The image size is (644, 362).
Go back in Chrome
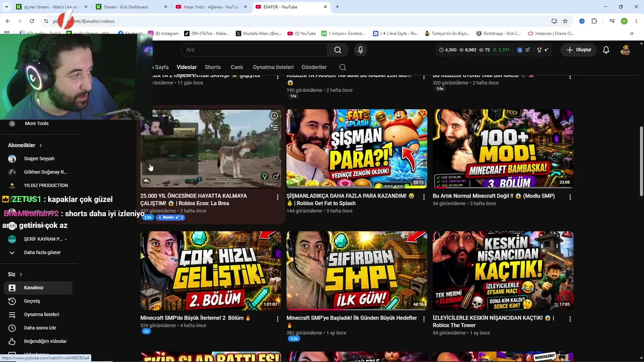pyautogui.click(x=8, y=21)
